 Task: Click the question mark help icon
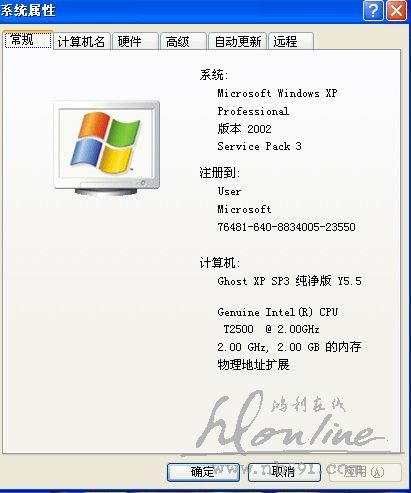(373, 11)
